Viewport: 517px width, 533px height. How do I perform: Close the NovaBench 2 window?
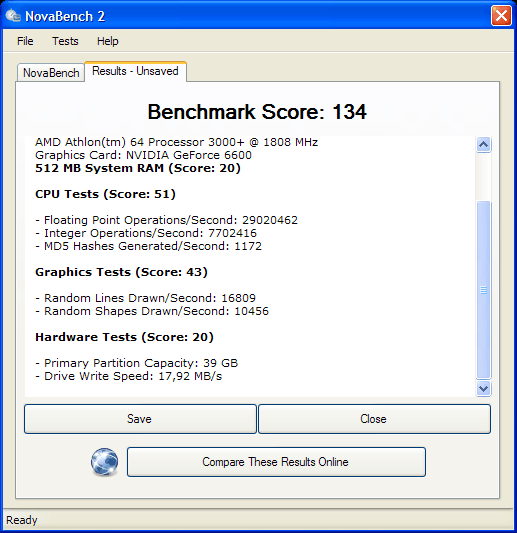501,15
